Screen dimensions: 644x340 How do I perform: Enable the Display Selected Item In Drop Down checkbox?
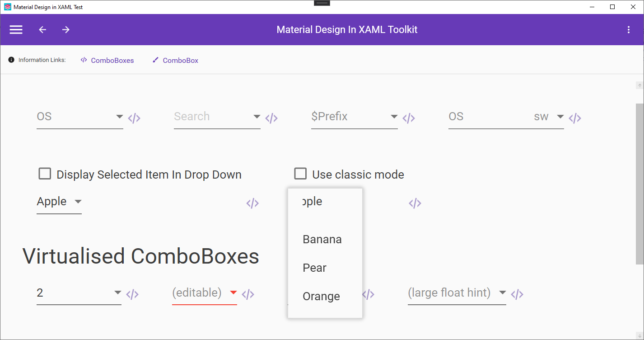tap(45, 173)
